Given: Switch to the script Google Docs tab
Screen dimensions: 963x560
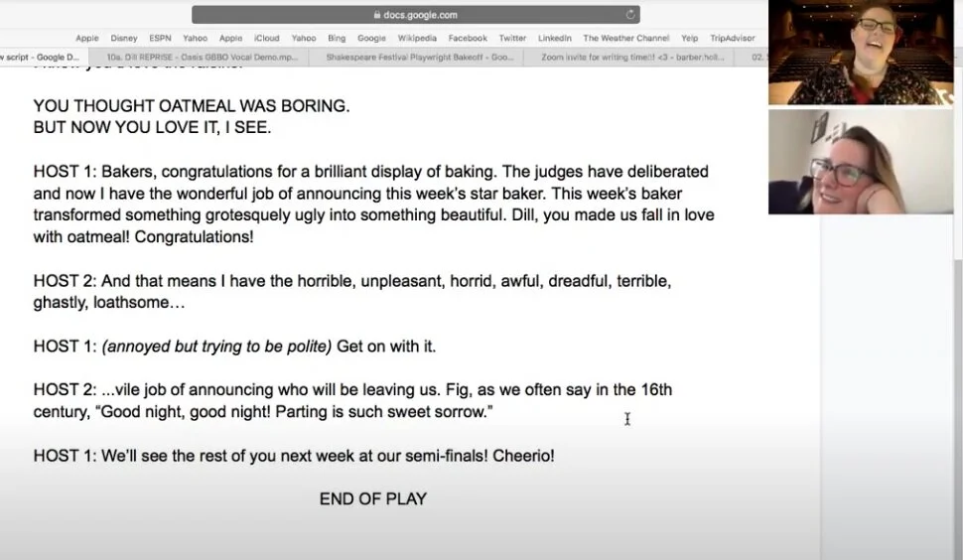Looking at the screenshot, I should [x=44, y=58].
